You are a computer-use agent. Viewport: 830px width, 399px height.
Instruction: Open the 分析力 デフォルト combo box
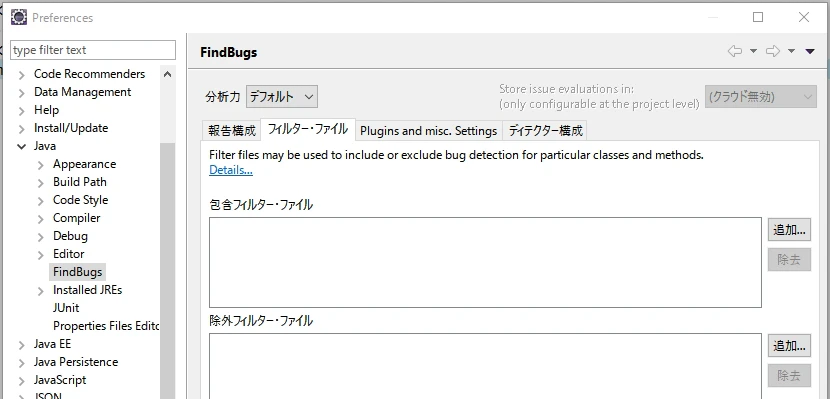(x=282, y=97)
